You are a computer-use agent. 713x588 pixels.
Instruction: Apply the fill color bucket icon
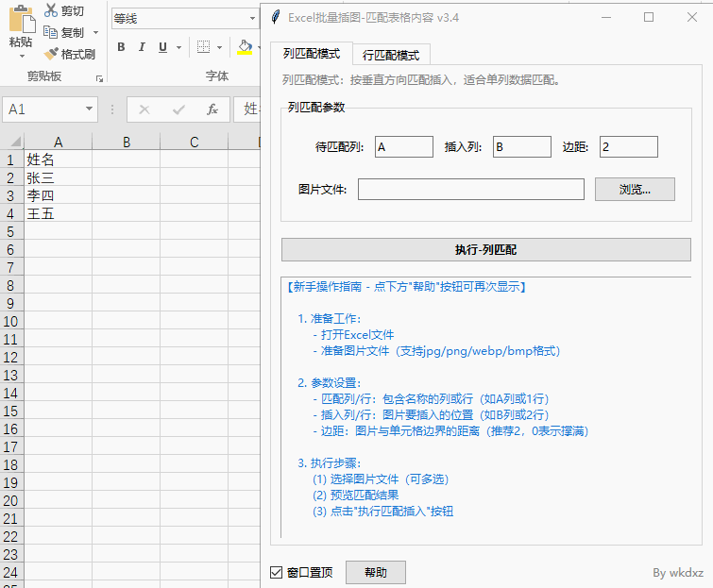[x=245, y=46]
